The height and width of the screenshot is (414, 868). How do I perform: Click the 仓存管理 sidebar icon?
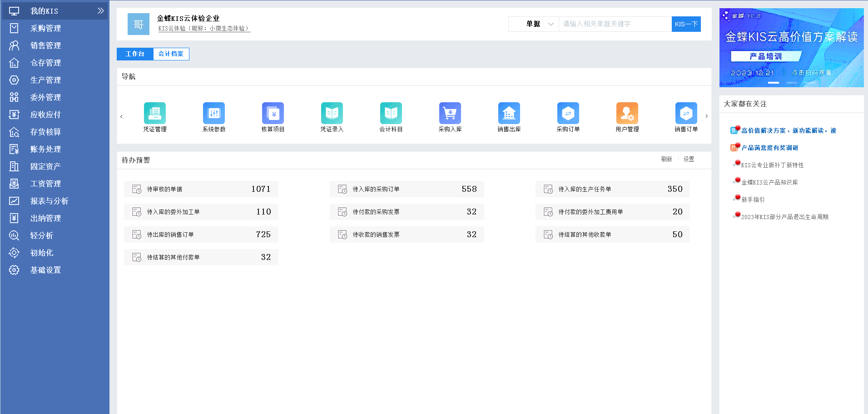[14, 63]
